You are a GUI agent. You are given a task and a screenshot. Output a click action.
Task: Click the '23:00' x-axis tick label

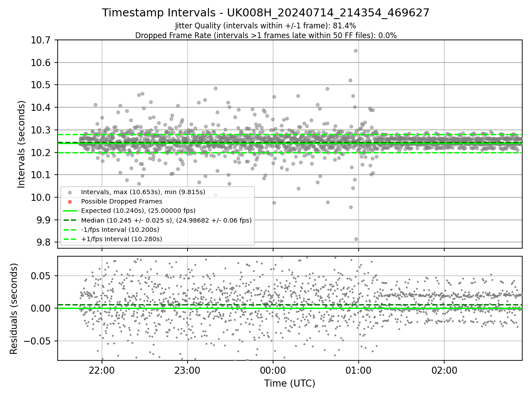click(x=187, y=370)
